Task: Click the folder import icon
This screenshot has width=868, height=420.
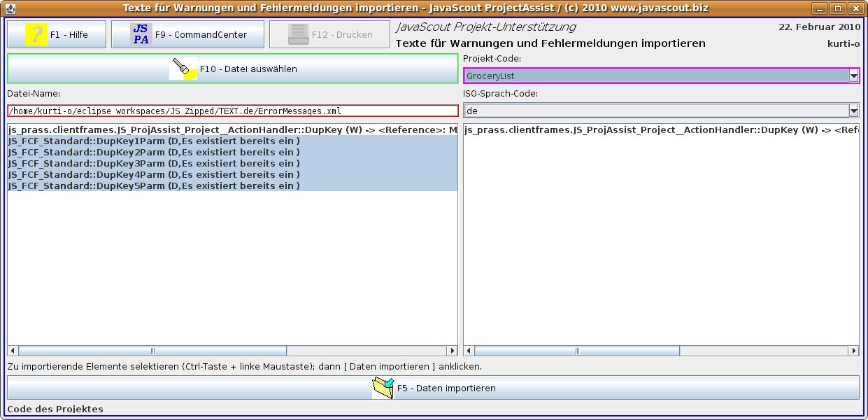Action: click(383, 388)
